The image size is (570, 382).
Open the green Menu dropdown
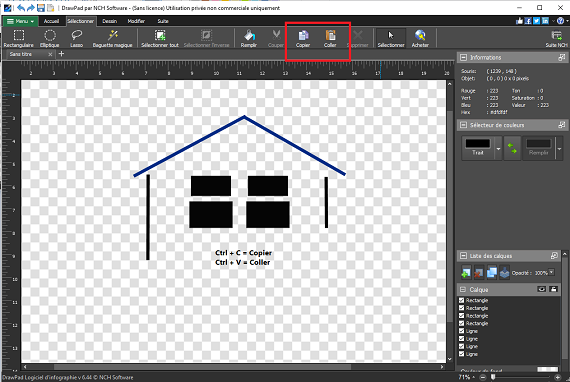20,21
